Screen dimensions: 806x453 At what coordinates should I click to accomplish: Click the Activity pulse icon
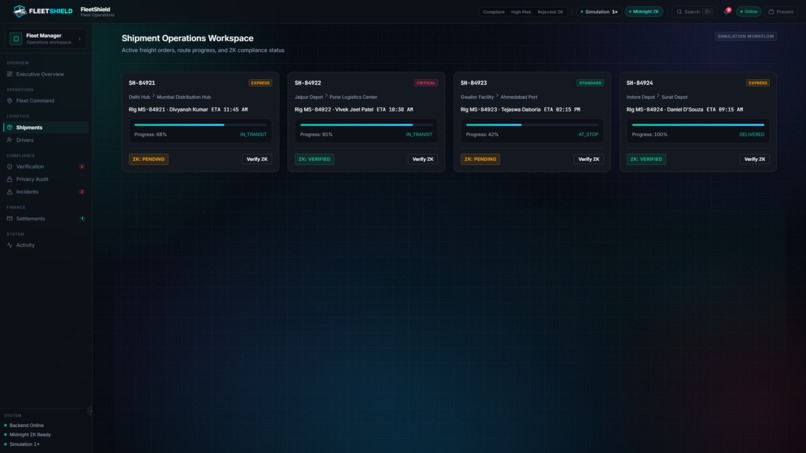coord(10,245)
